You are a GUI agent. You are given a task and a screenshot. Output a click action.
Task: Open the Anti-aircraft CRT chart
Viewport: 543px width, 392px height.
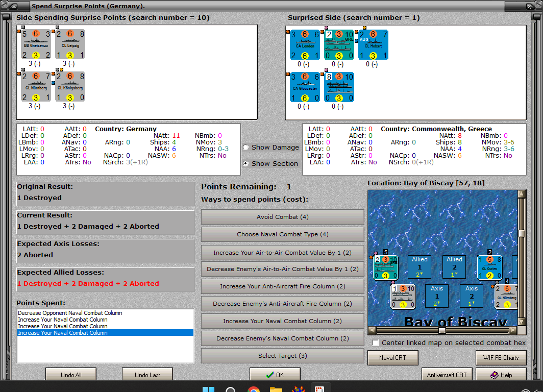(x=447, y=375)
